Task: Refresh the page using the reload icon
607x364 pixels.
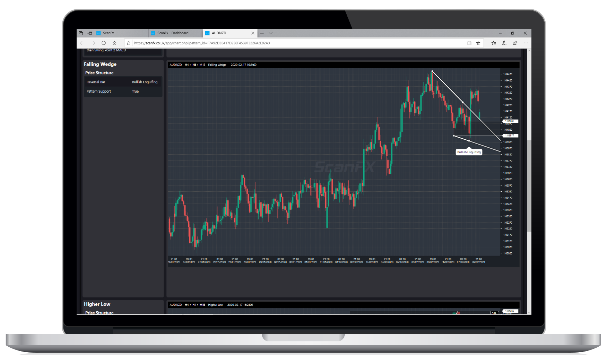Action: coord(104,43)
